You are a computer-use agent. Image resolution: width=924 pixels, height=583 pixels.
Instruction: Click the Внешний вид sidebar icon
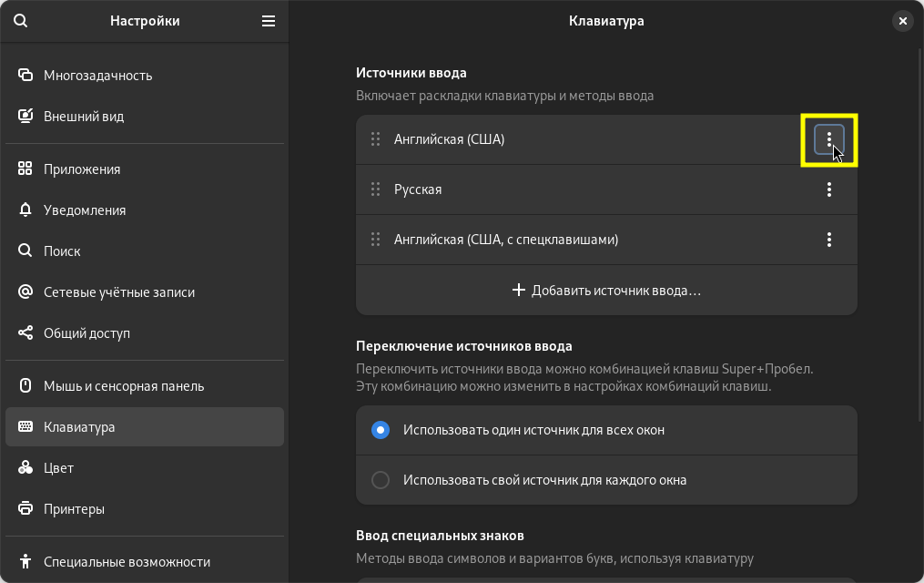[x=25, y=117]
